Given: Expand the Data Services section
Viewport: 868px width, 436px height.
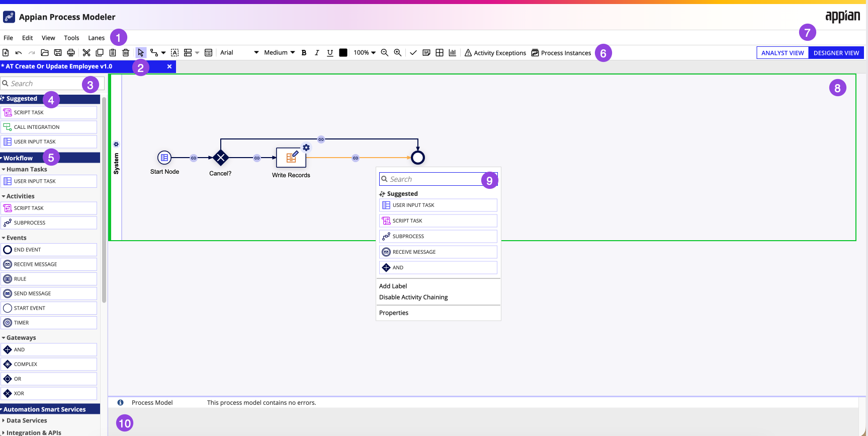Looking at the screenshot, I should (25, 420).
